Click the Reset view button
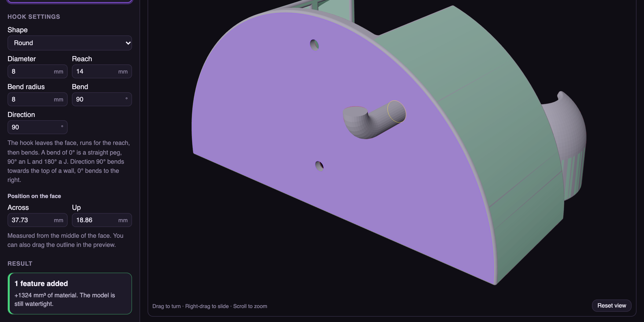This screenshot has width=644, height=322. click(x=612, y=306)
